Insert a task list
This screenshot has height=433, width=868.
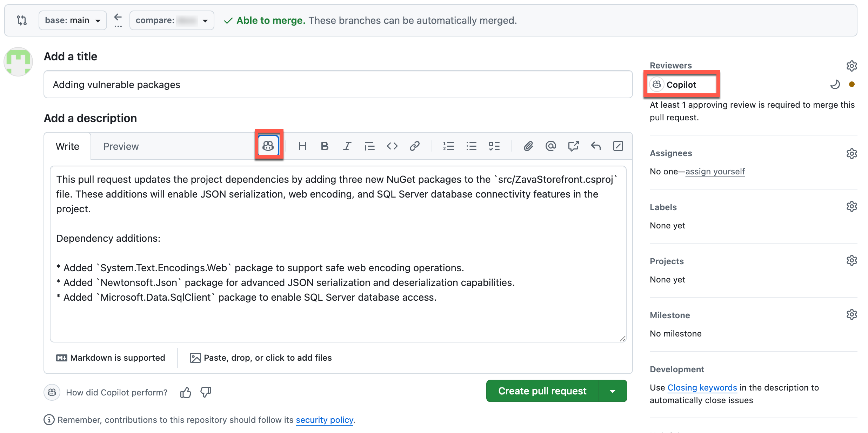pos(494,146)
